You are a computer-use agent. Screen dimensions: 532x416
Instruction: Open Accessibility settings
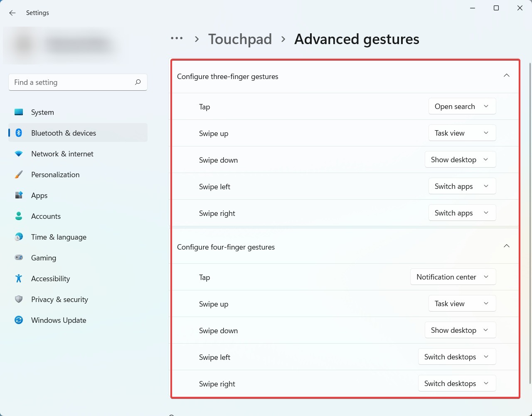click(50, 278)
